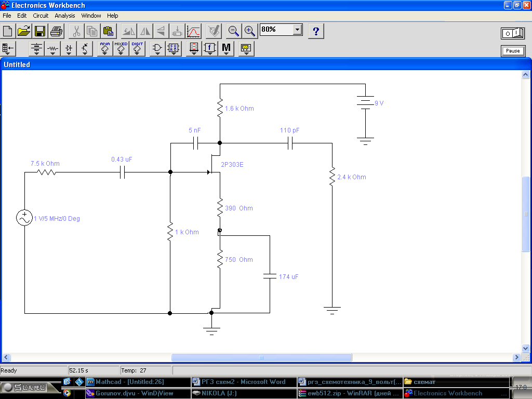Zoom in with magnifier plus icon

coord(250,31)
